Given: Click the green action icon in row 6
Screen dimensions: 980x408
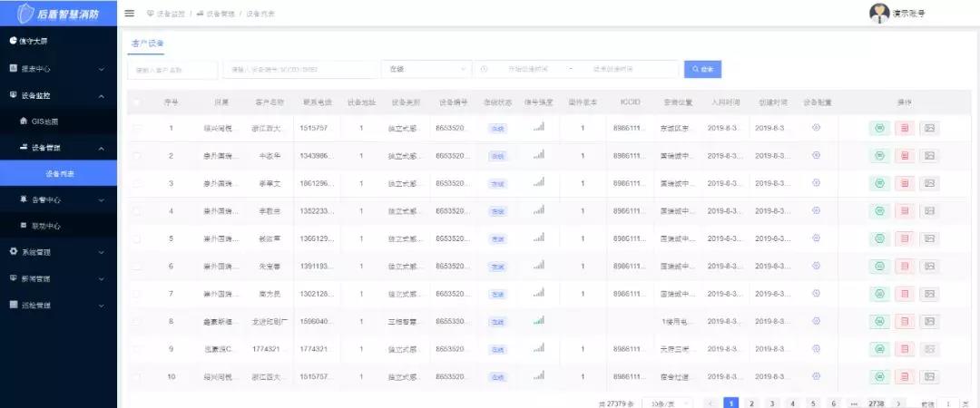Looking at the screenshot, I should 879,267.
